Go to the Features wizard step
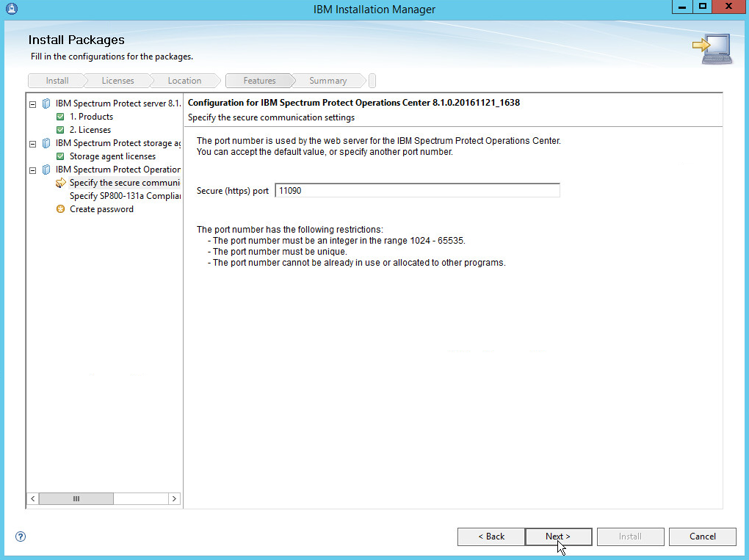 coord(259,81)
